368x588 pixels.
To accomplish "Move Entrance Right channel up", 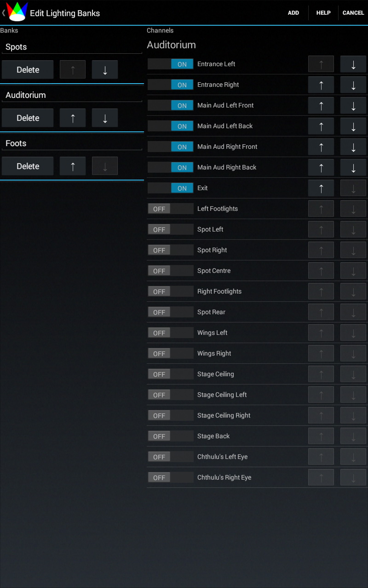I will click(321, 85).
